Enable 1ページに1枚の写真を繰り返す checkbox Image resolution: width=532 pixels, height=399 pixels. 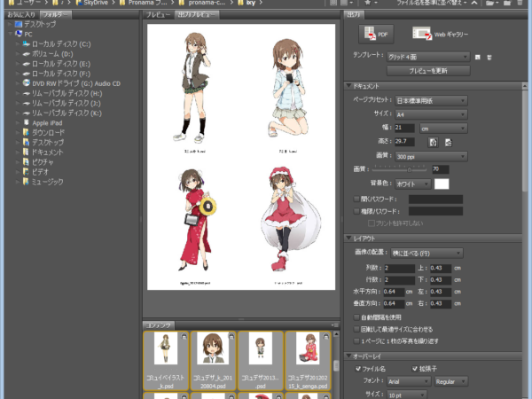pos(356,341)
